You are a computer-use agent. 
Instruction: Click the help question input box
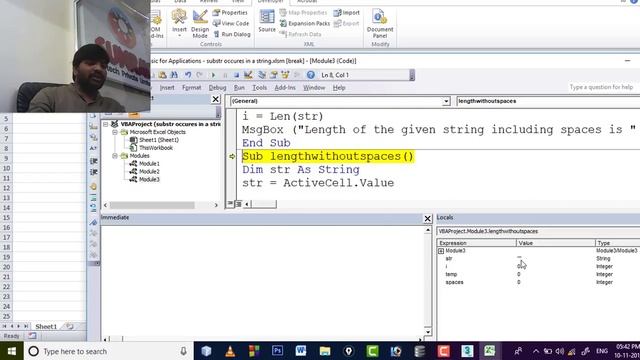tap(602, 87)
